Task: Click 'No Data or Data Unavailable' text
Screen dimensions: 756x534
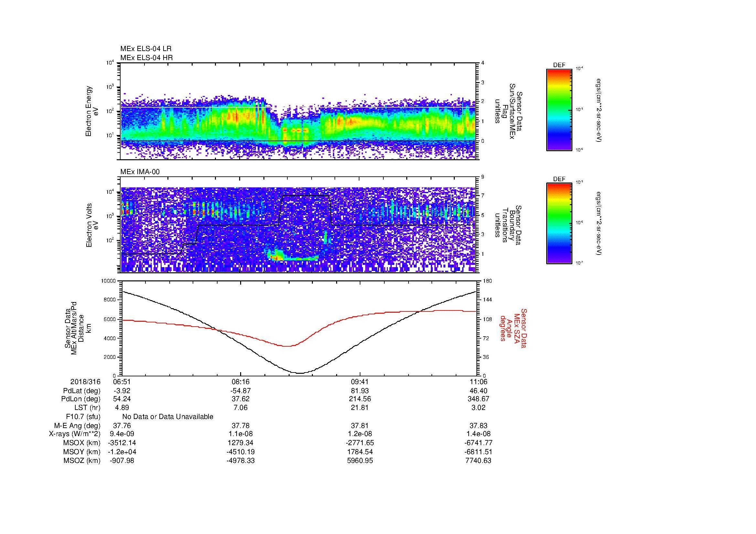Action: pos(168,417)
